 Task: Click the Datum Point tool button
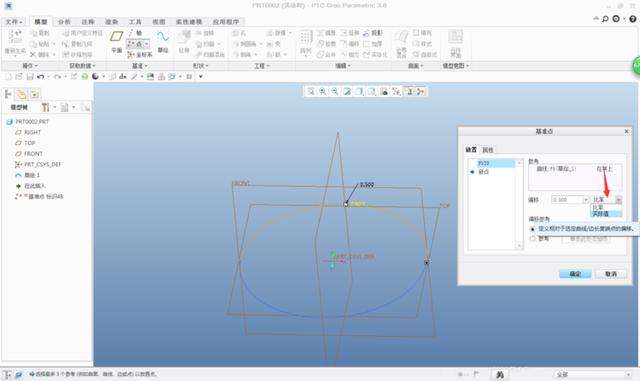(x=138, y=44)
